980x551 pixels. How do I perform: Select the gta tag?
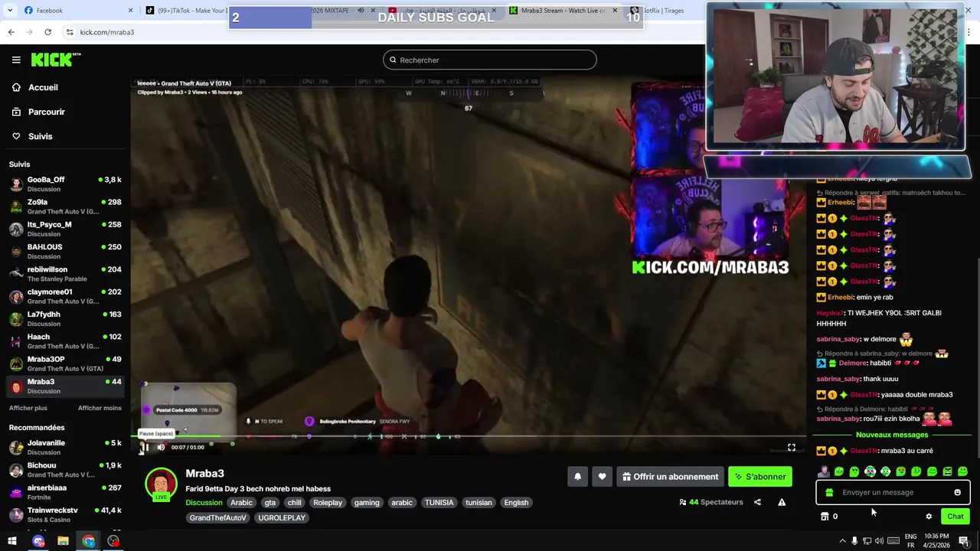click(x=269, y=503)
